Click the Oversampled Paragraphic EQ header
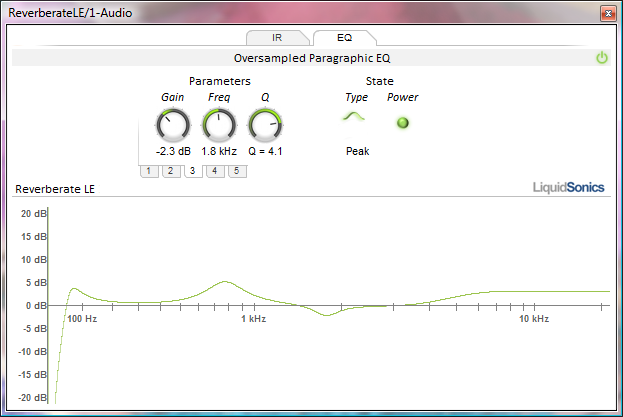 (x=312, y=58)
